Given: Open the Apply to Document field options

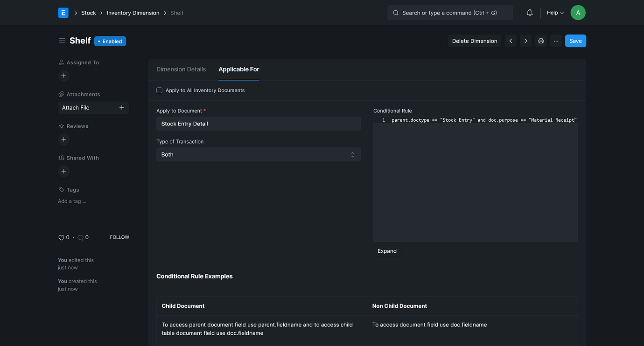Looking at the screenshot, I should tap(258, 124).
